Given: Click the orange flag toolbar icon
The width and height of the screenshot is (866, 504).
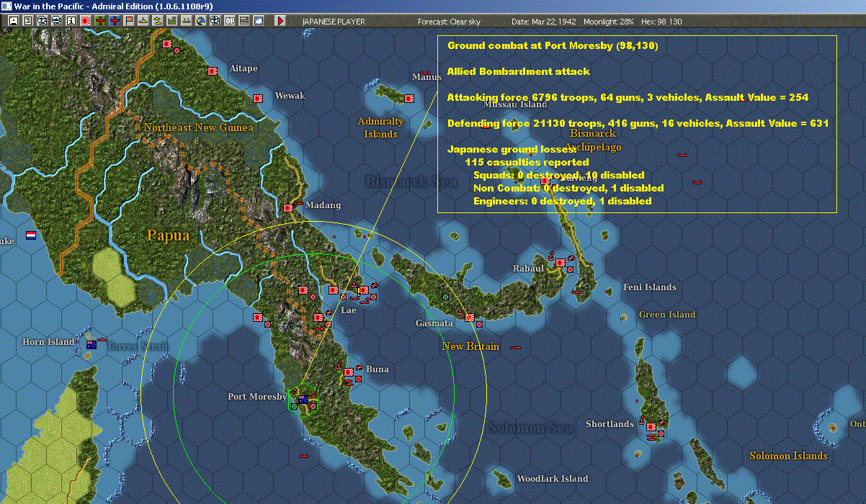Looking at the screenshot, I should tap(130, 21).
